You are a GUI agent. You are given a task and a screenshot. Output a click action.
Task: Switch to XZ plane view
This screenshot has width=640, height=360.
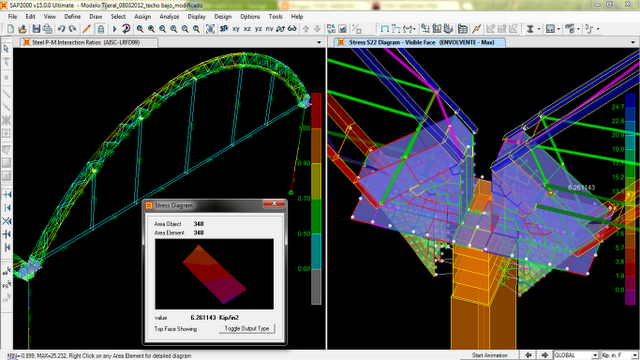point(247,29)
